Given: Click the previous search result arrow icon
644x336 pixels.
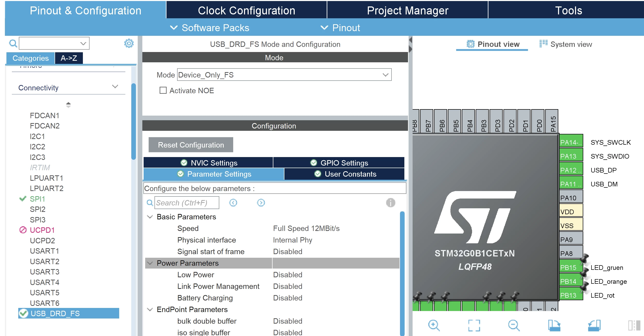Looking at the screenshot, I should [233, 203].
